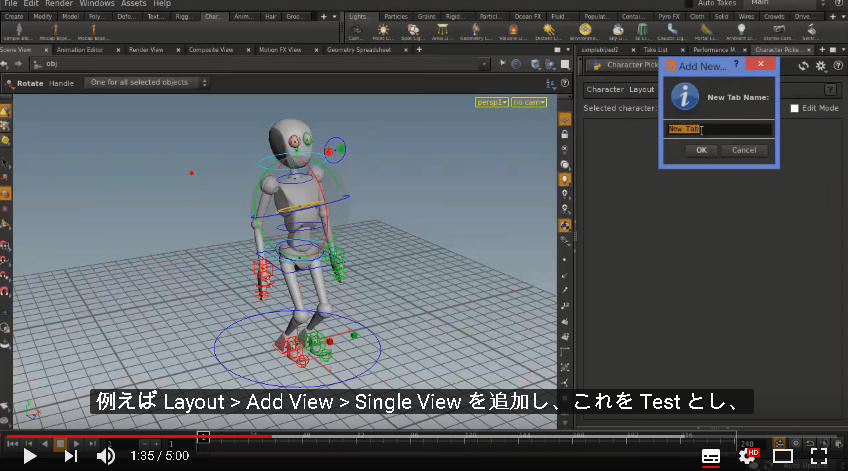Open the obj network path dropdown arrow
The width and height of the screenshot is (848, 471).
(483, 64)
